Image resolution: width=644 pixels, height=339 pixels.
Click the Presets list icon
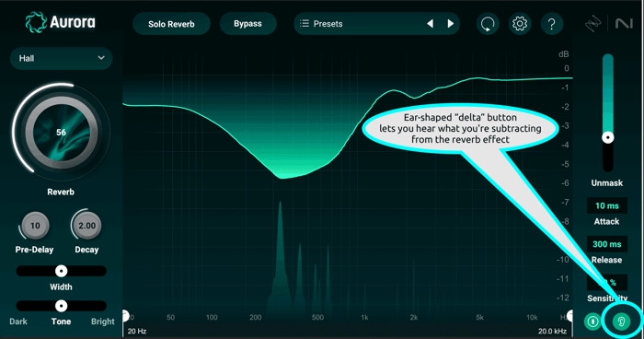click(x=305, y=23)
